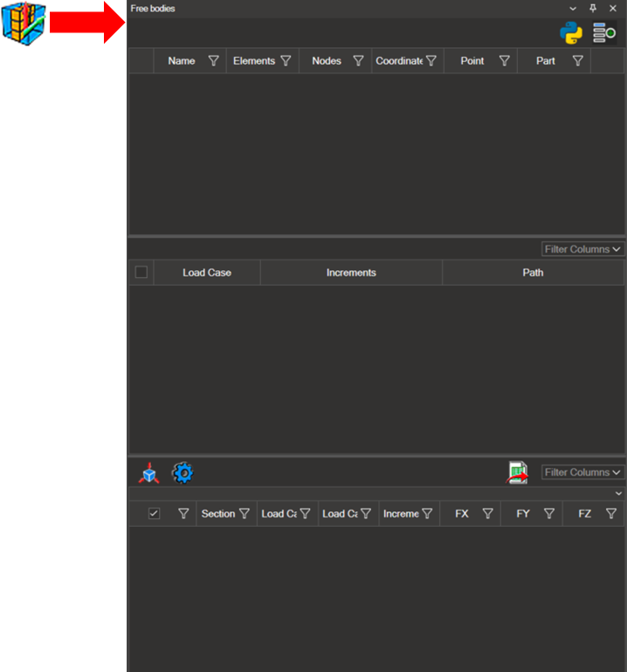The image size is (627, 672).
Task: Pin the Free bodies panel
Action: [x=593, y=8]
